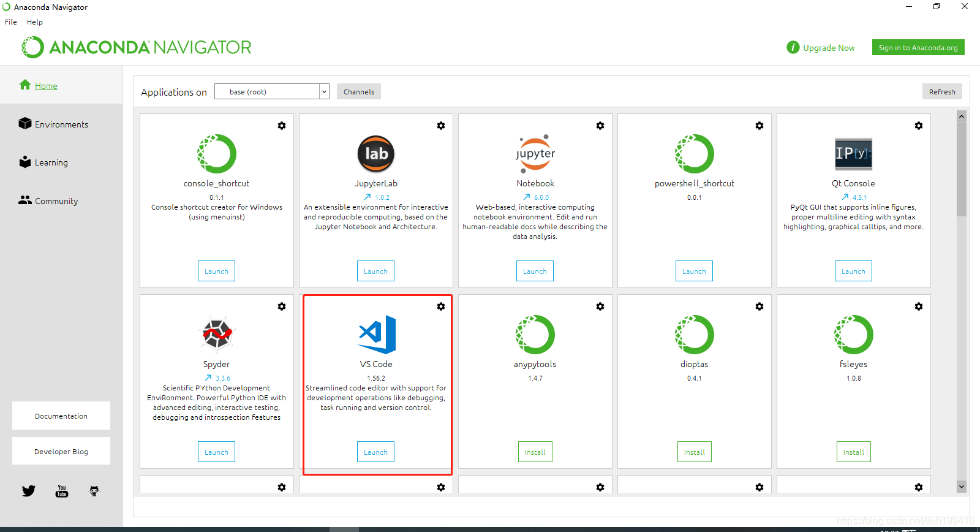The height and width of the screenshot is (532, 980).
Task: Click the Spyder app icon
Action: click(217, 335)
